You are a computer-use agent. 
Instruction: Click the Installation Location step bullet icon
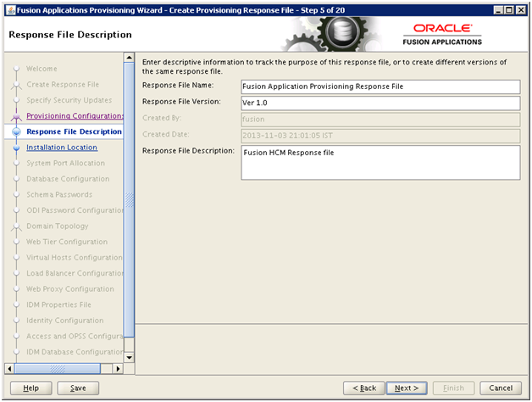(x=16, y=148)
